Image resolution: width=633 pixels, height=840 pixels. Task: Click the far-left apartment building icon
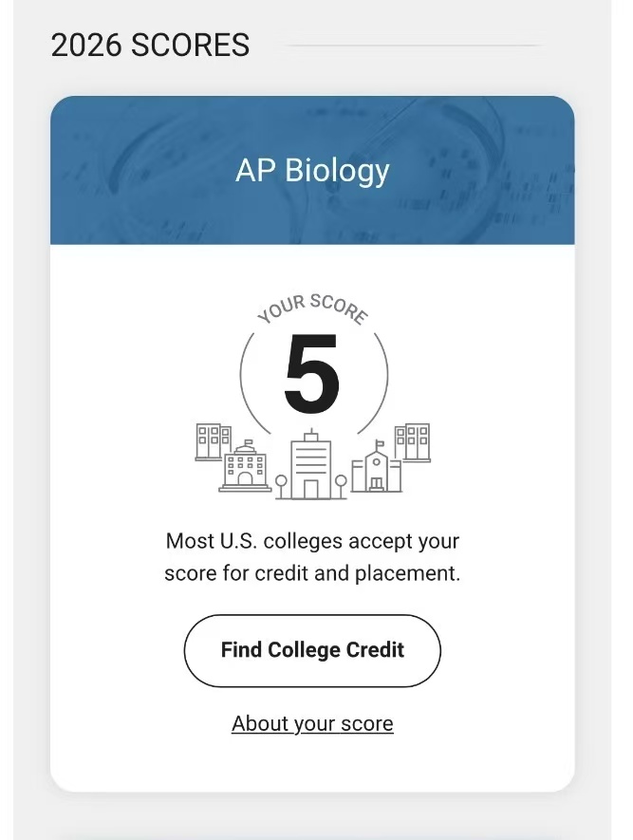tap(214, 442)
